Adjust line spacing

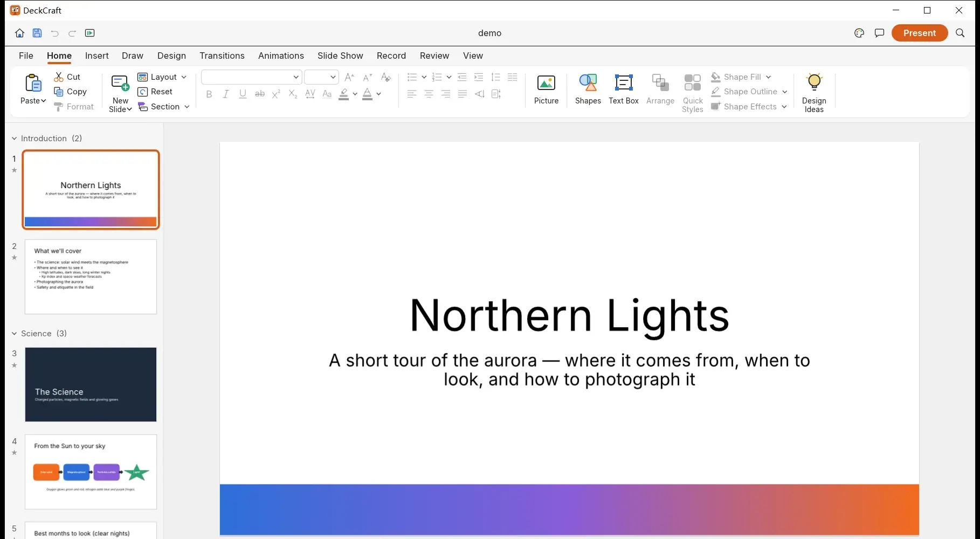pos(496,77)
